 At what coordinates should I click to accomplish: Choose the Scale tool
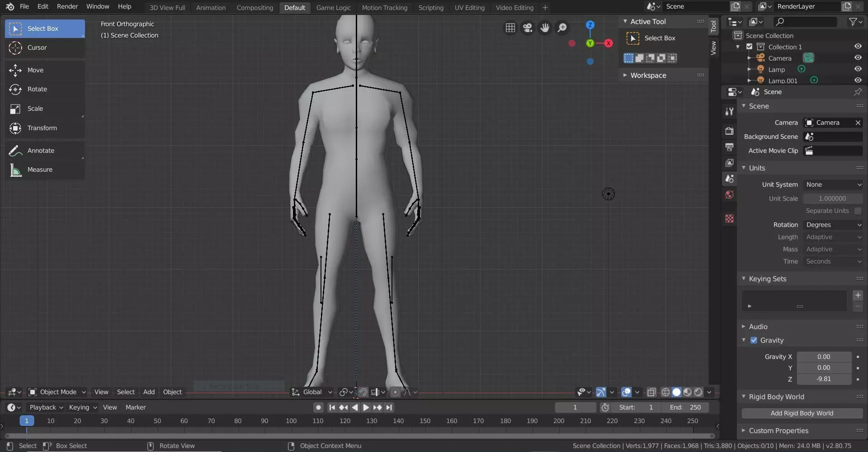45,108
